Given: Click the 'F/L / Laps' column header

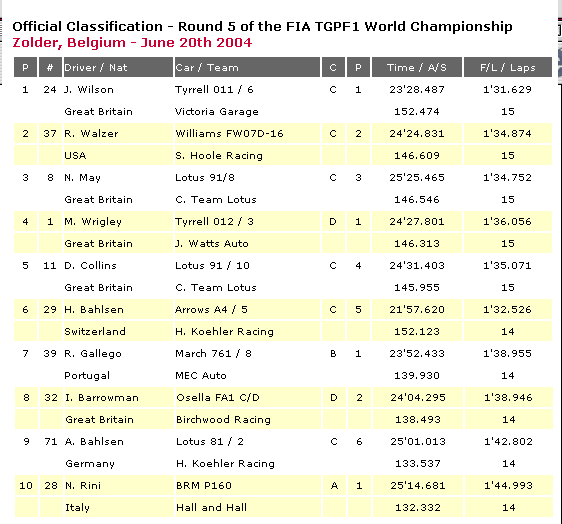Looking at the screenshot, I should coord(508,67).
